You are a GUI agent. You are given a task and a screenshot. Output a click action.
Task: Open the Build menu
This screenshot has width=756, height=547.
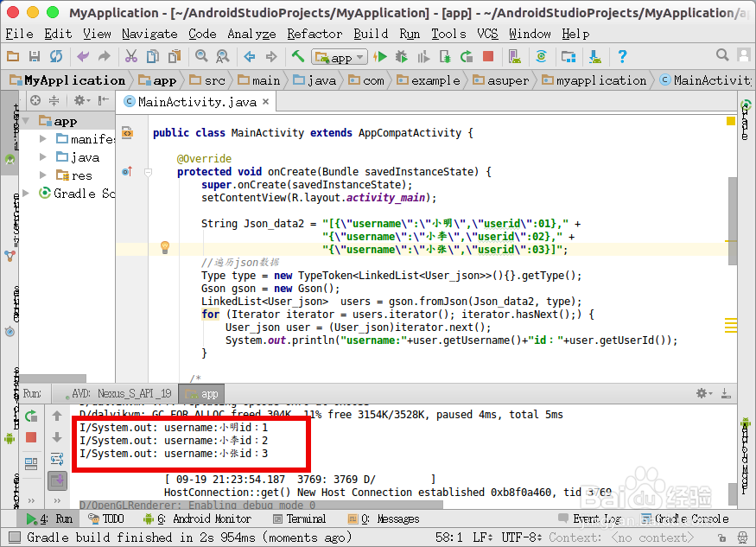point(371,34)
